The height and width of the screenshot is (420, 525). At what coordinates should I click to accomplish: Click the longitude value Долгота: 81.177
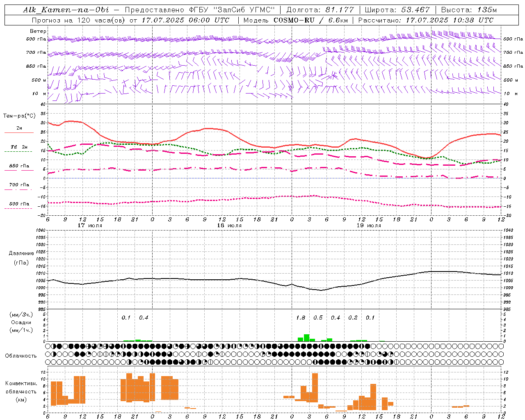(x=320, y=10)
